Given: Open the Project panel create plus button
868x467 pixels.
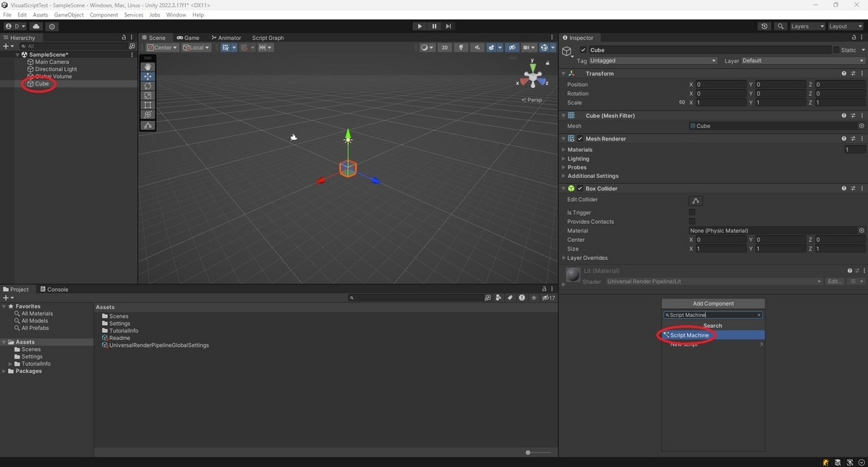Looking at the screenshot, I should click(8, 298).
